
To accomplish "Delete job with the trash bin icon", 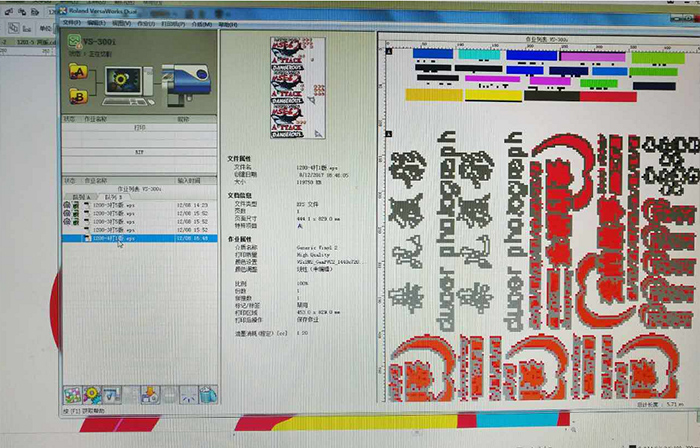I will 208,395.
